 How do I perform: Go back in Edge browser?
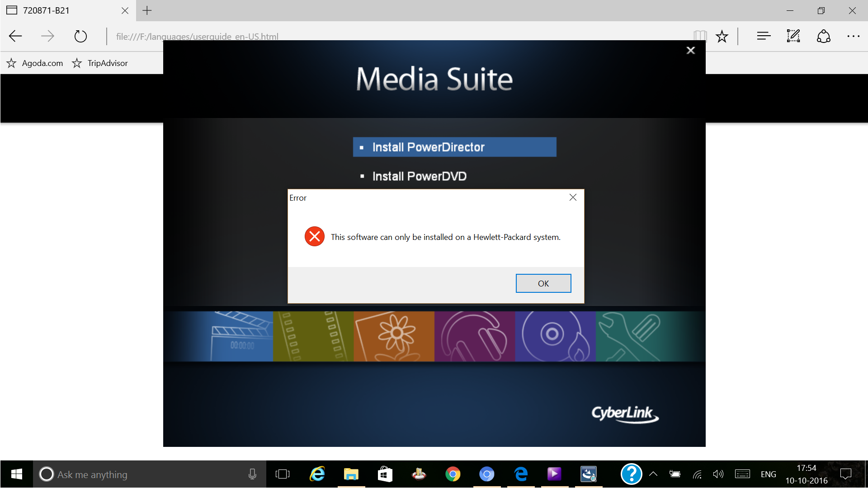coord(15,36)
